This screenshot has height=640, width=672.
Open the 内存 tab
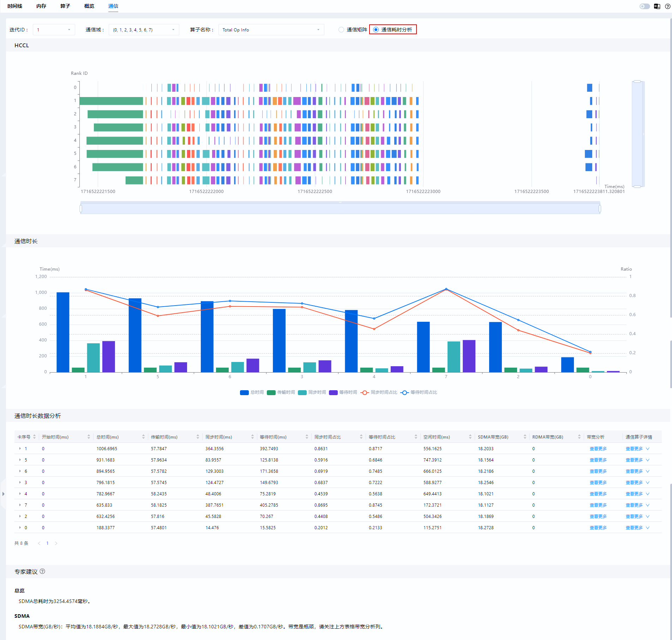pos(41,6)
